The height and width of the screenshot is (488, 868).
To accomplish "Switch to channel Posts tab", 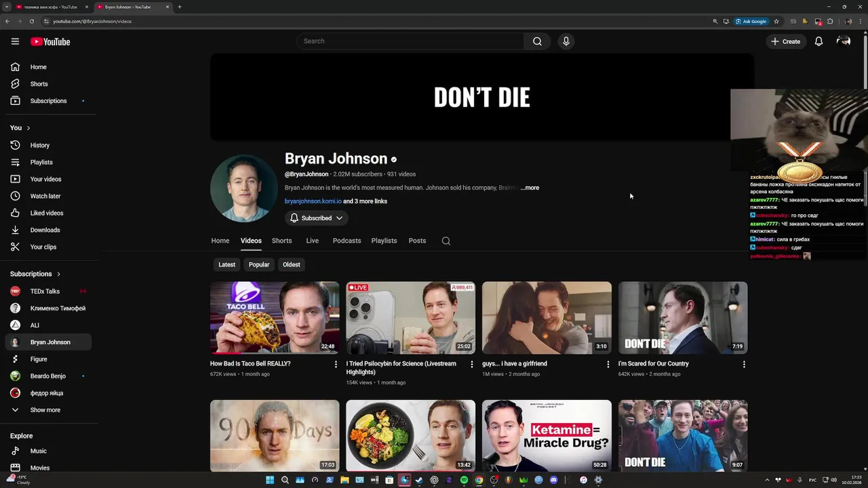I will click(x=417, y=241).
